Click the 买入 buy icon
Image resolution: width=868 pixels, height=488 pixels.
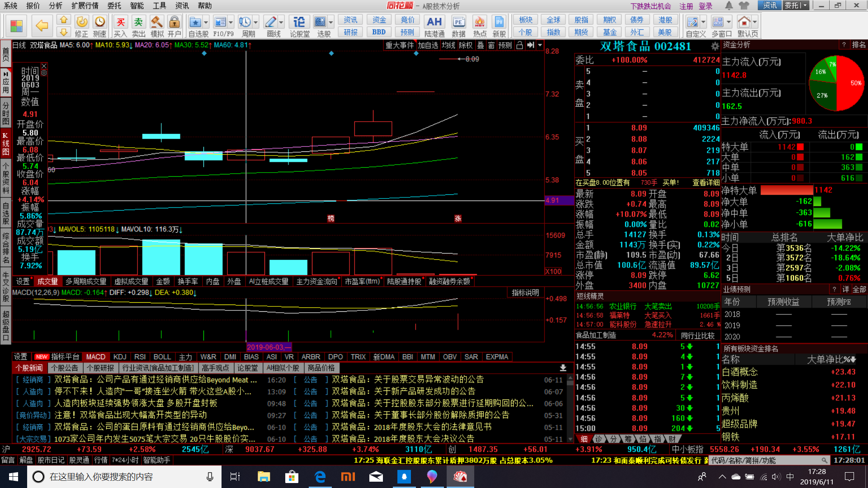pos(120,26)
